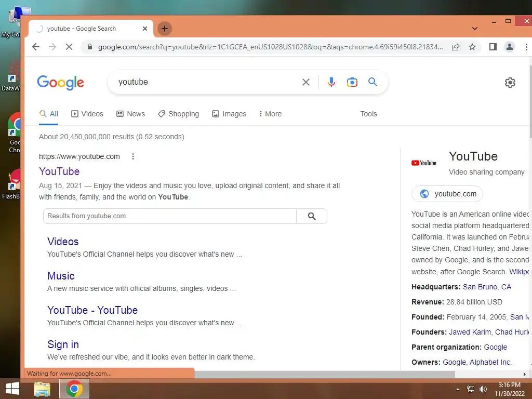Click youtube.com button in knowledge panel
Viewport: 532px width, 399px height.
click(447, 194)
